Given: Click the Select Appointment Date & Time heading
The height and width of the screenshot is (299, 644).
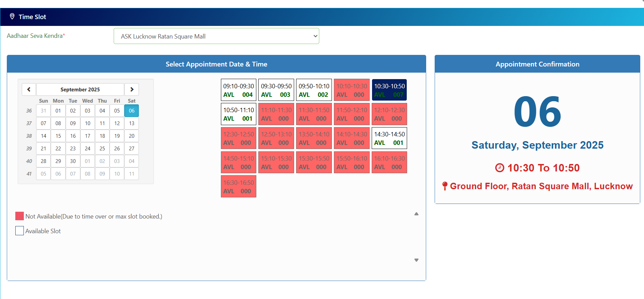Looking at the screenshot, I should point(216,64).
